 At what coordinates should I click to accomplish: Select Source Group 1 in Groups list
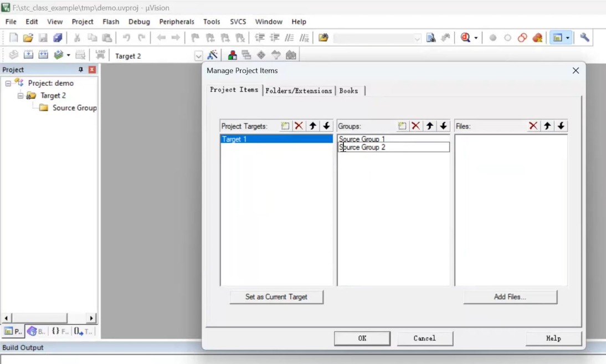tap(362, 139)
